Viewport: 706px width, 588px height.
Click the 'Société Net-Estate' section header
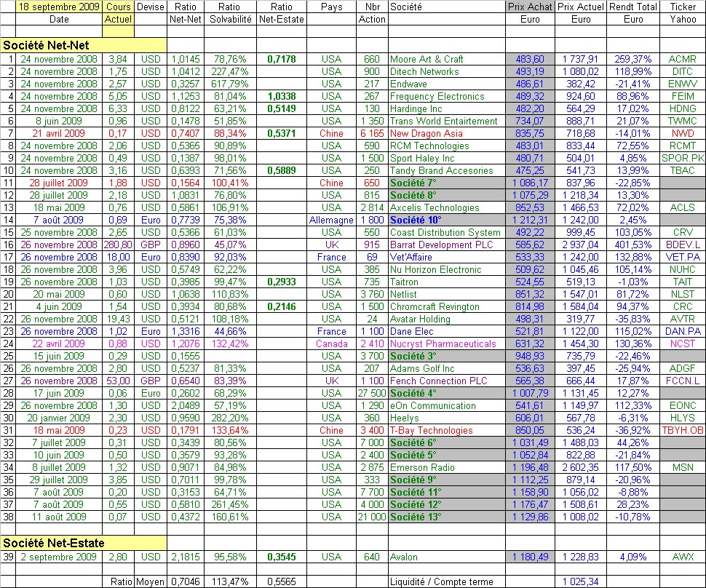tap(84, 543)
